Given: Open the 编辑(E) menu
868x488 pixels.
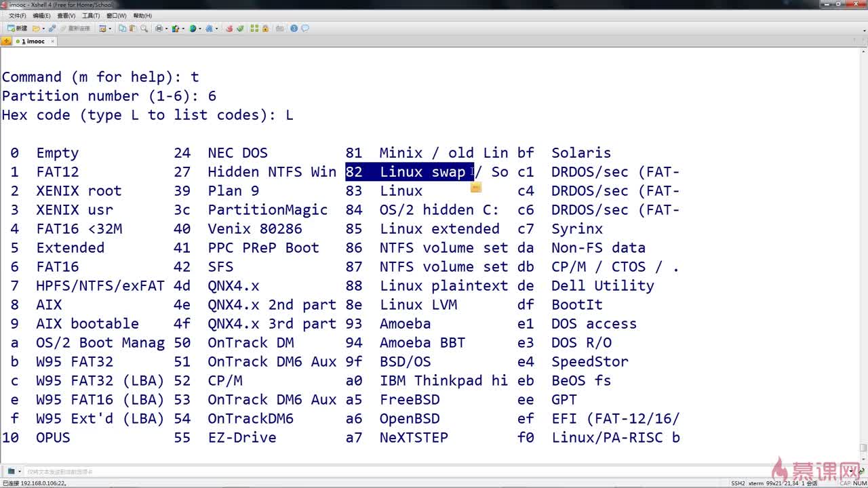Looking at the screenshot, I should [x=41, y=16].
